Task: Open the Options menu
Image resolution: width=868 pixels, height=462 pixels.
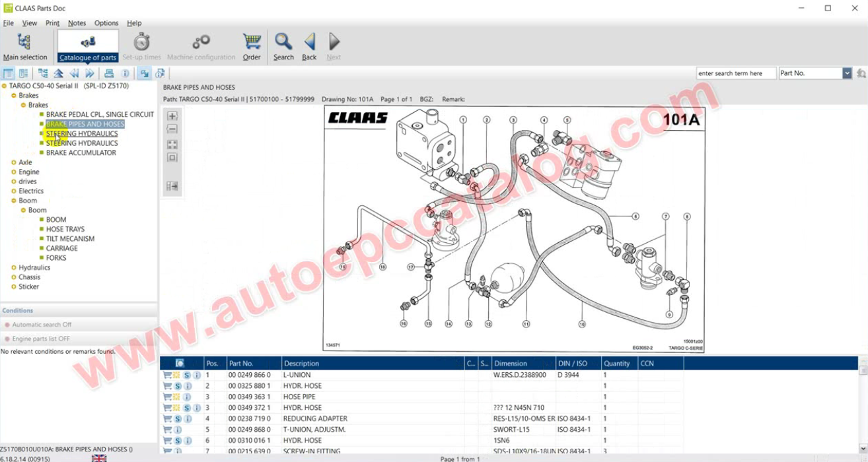Action: pos(106,23)
